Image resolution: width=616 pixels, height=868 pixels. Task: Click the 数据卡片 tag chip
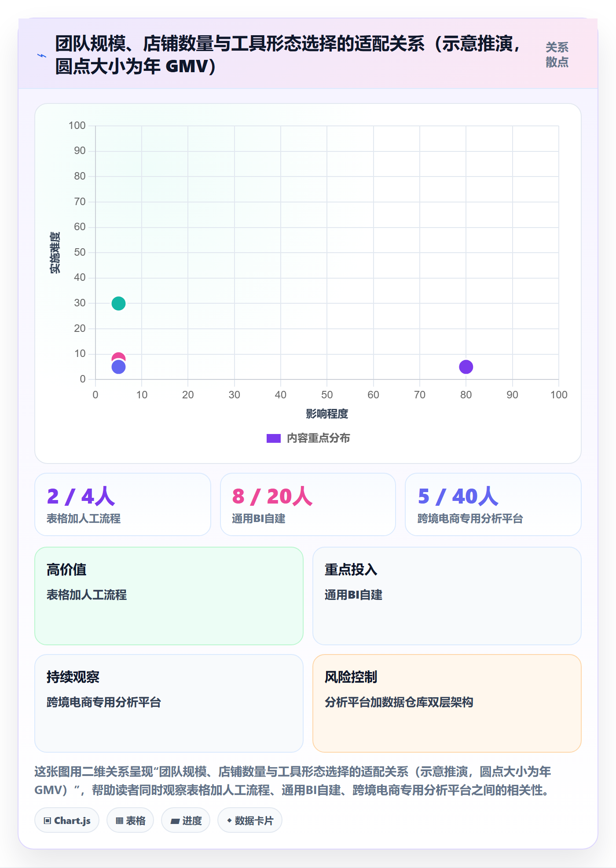click(x=250, y=820)
